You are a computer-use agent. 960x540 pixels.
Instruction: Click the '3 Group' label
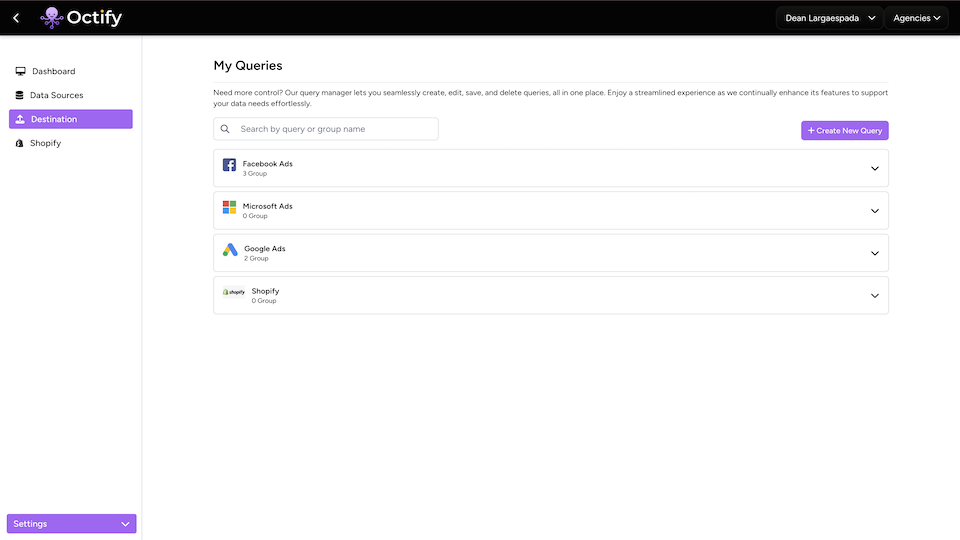pyautogui.click(x=255, y=174)
